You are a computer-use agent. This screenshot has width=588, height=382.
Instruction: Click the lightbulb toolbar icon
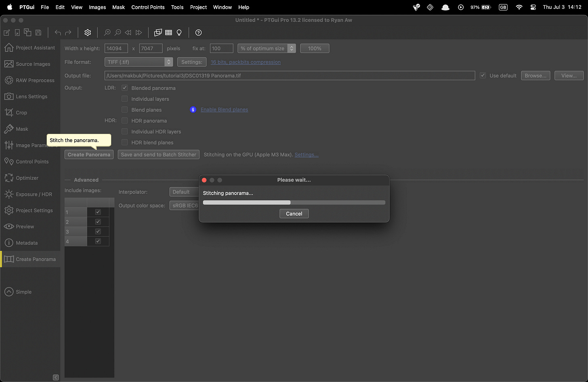[x=179, y=33]
